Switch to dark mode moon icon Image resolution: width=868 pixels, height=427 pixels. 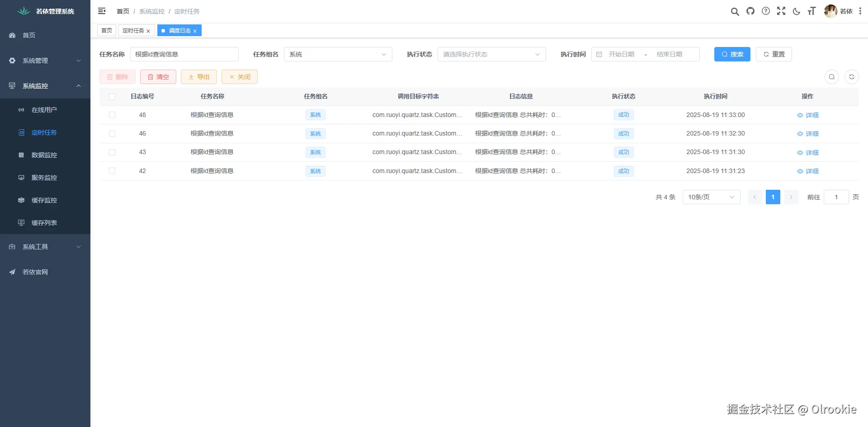[797, 11]
